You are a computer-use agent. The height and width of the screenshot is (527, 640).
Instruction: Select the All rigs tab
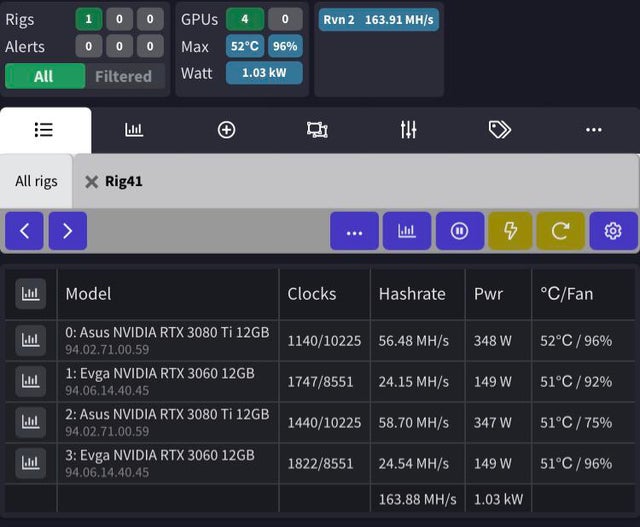pyautogui.click(x=36, y=181)
